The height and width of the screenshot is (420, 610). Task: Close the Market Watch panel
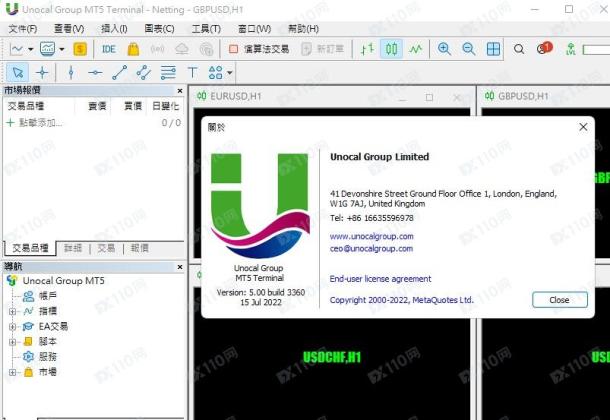click(180, 91)
